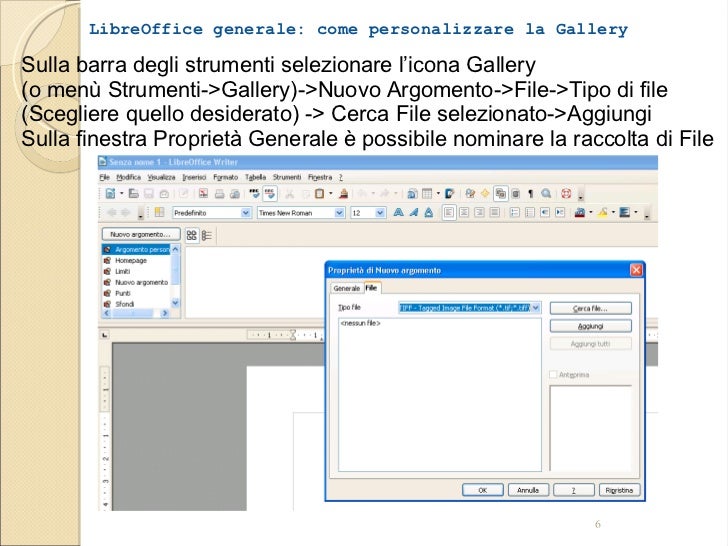
Task: Click the Ripristina button
Action: click(x=619, y=490)
